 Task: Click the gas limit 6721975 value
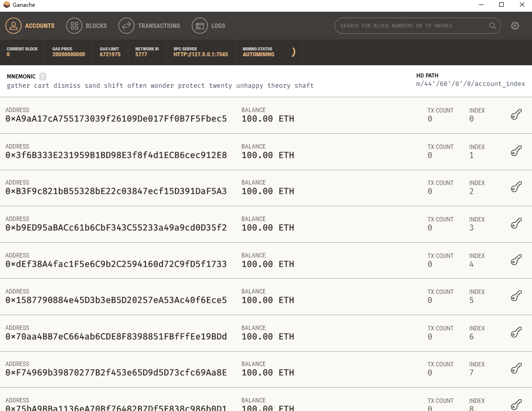click(110, 54)
